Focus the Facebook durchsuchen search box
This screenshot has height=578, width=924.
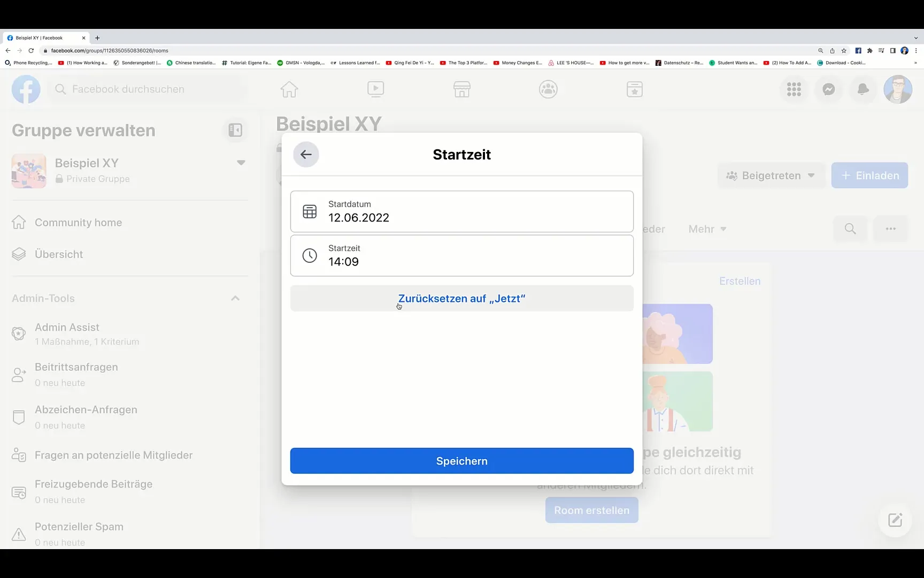[x=149, y=89]
